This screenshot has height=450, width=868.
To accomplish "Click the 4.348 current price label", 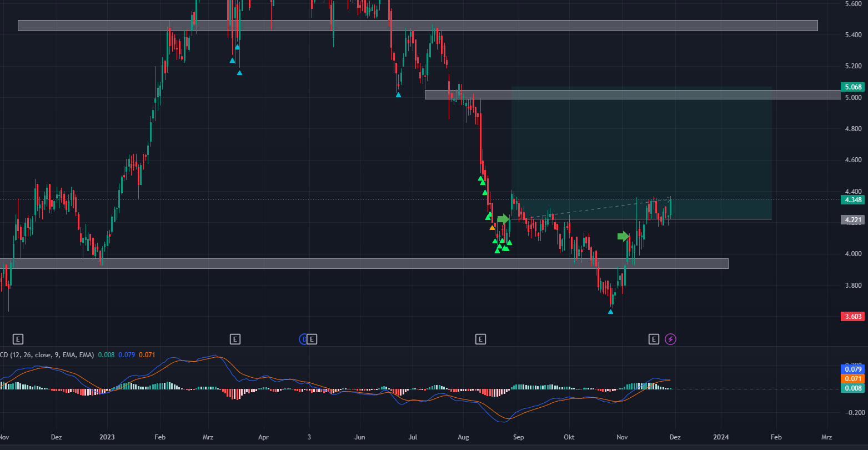I will pos(852,199).
